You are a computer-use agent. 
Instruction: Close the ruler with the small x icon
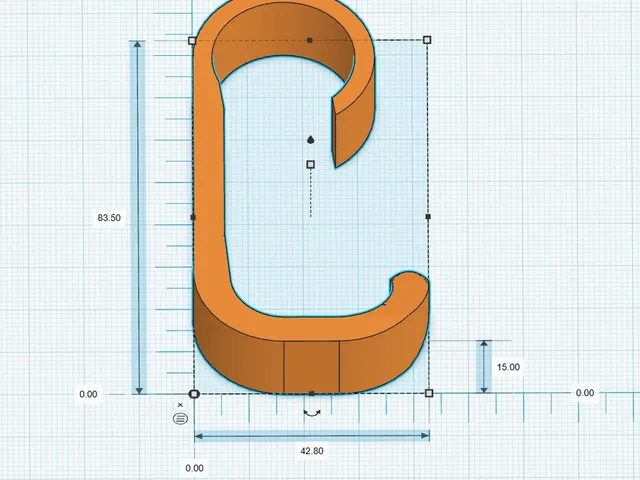click(x=180, y=405)
